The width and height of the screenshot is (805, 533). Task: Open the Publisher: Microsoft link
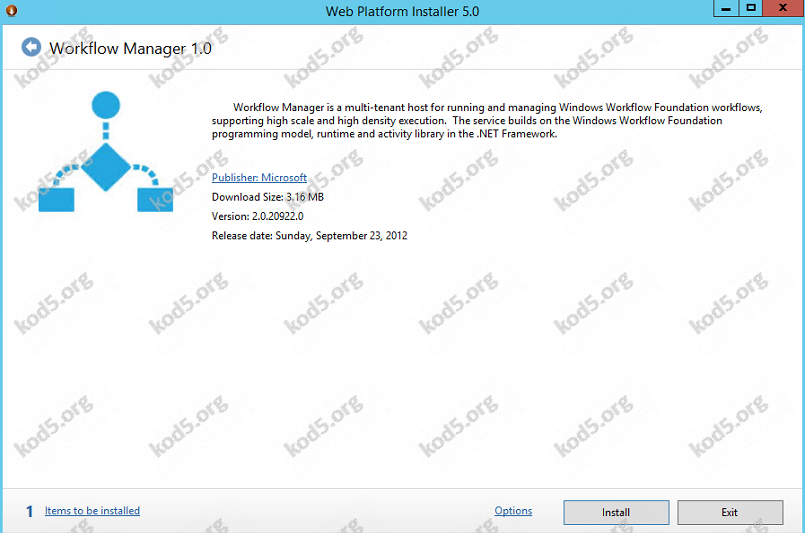click(259, 177)
